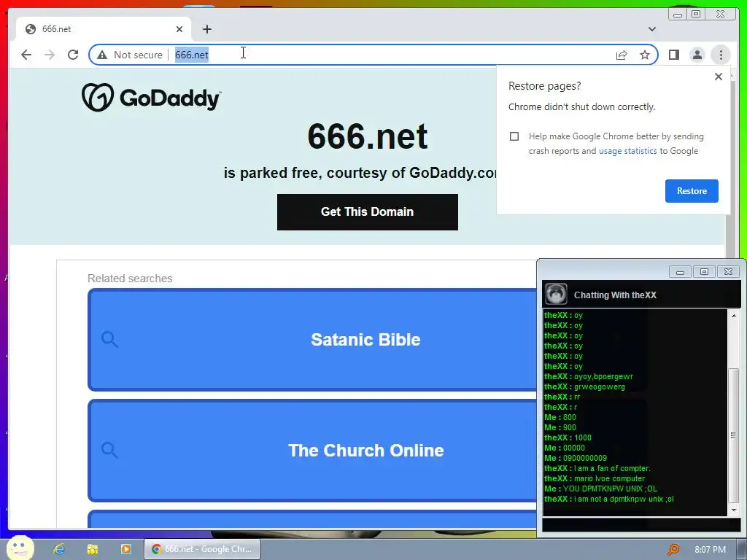747x560 pixels.
Task: Click the magnifier icon in system tray
Action: [x=673, y=550]
